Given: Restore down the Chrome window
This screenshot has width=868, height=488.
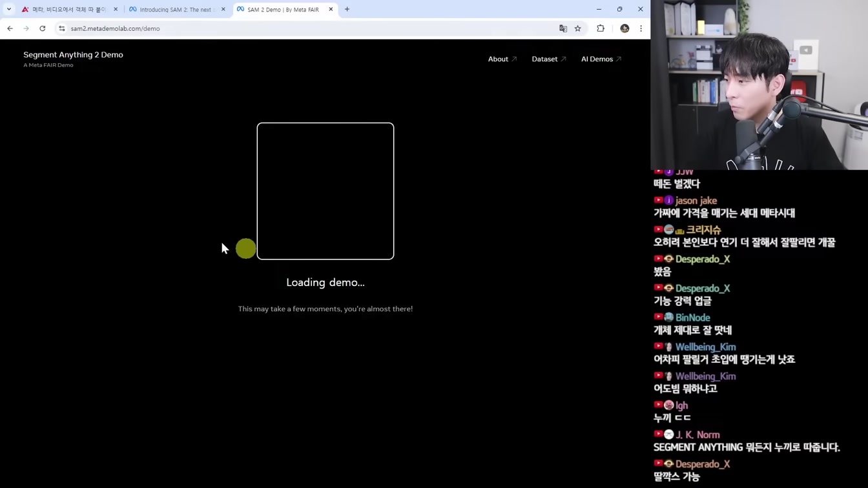Looking at the screenshot, I should click(619, 9).
